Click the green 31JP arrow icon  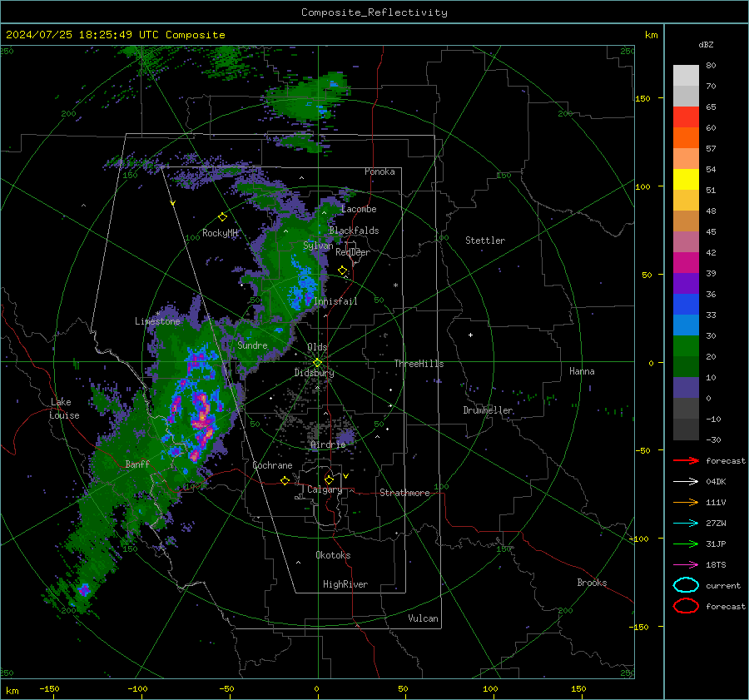(686, 544)
